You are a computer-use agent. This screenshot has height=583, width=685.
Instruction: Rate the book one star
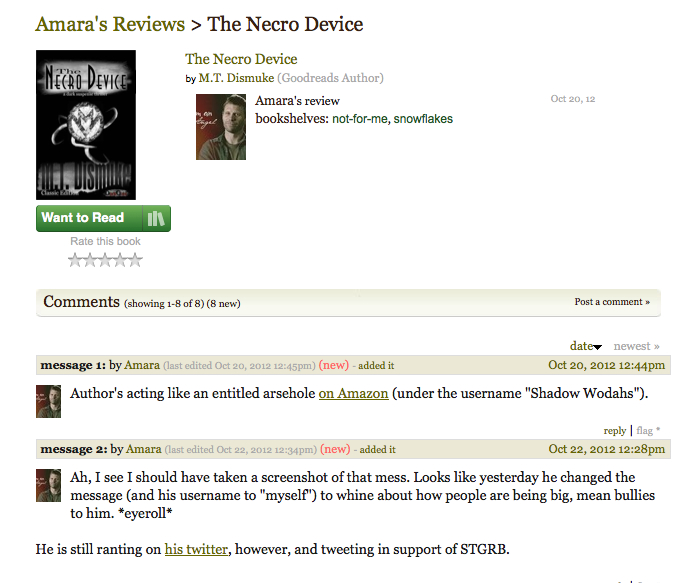click(75, 260)
